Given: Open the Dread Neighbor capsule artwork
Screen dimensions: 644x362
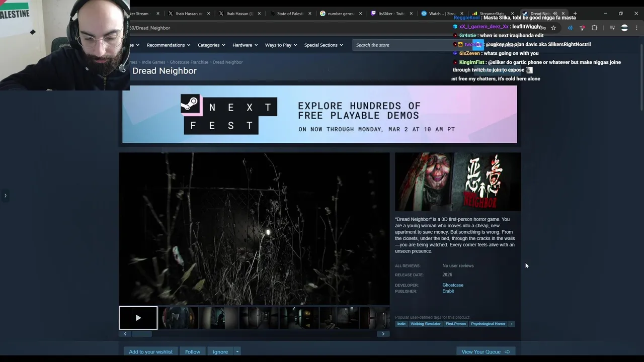Looking at the screenshot, I should pos(458,182).
